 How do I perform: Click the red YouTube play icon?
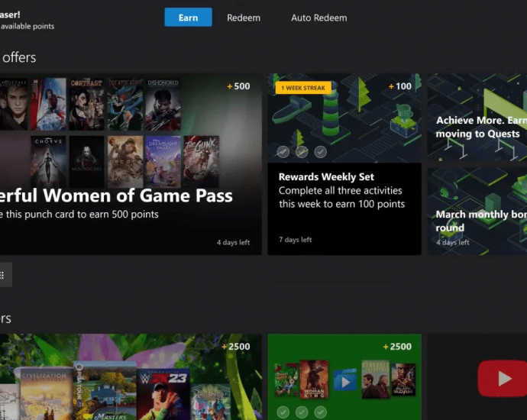pyautogui.click(x=502, y=379)
